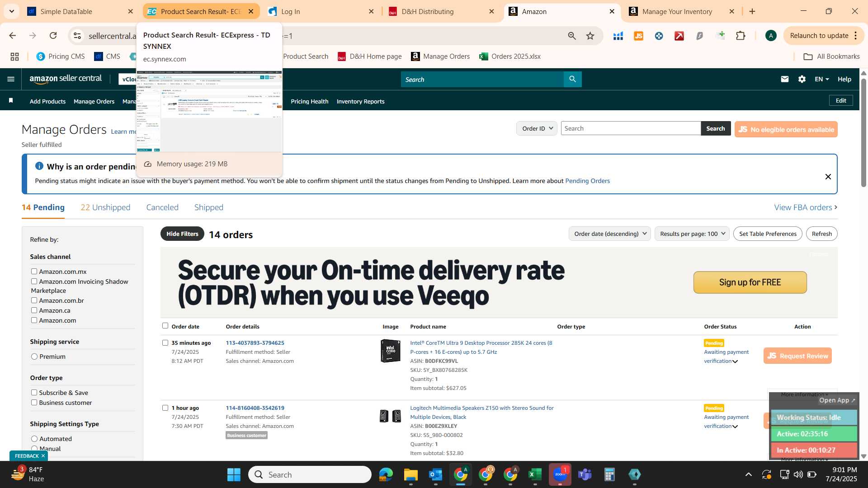Viewport: 868px width, 488px height.
Task: Open Add Products in the nav bar
Action: (47, 101)
